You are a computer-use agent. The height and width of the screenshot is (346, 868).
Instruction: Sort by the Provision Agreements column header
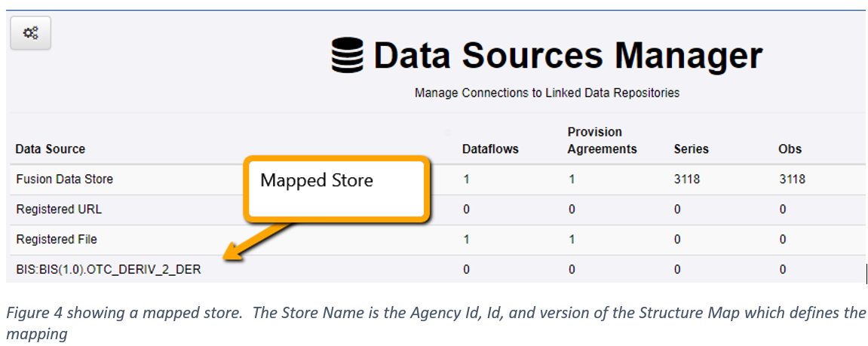[x=602, y=141]
